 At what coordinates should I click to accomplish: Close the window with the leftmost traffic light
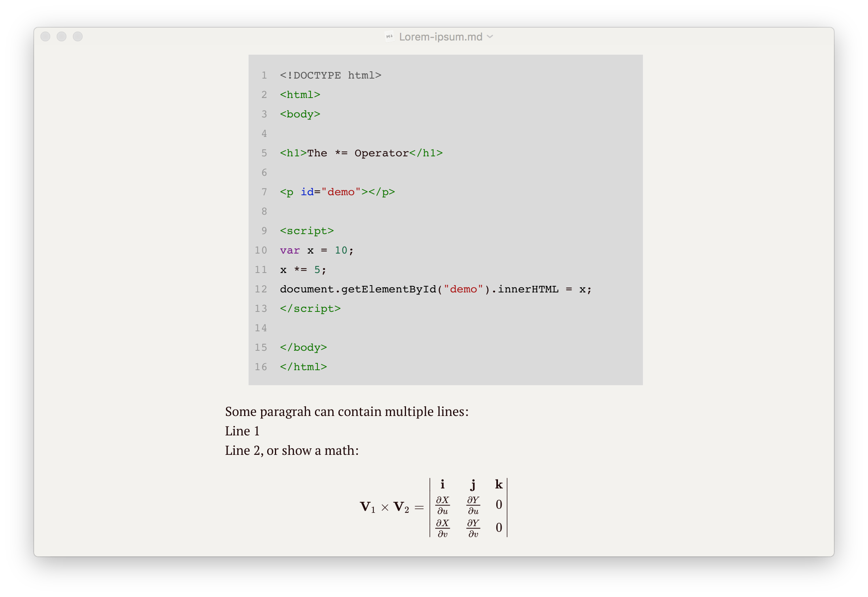pyautogui.click(x=45, y=36)
